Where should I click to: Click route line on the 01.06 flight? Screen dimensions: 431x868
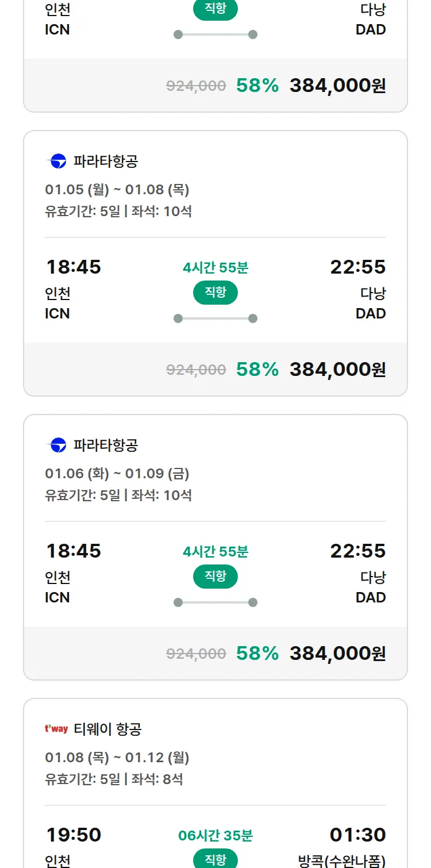pos(215,602)
